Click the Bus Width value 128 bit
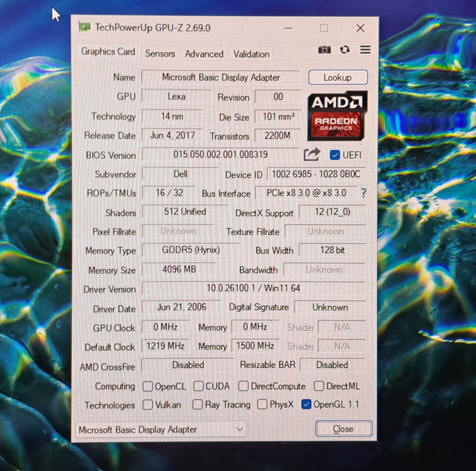476x471 pixels. [x=333, y=250]
